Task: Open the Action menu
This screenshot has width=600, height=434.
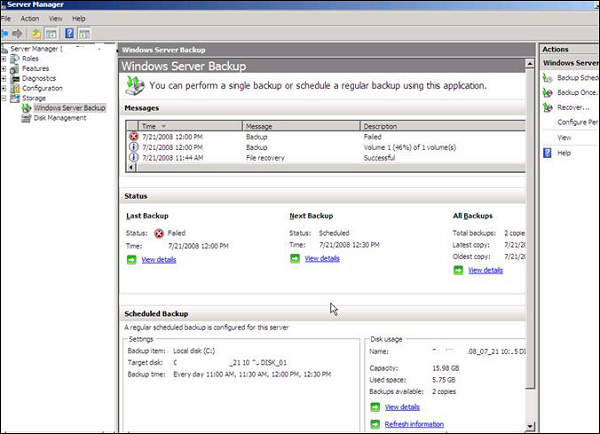Action: [x=30, y=18]
